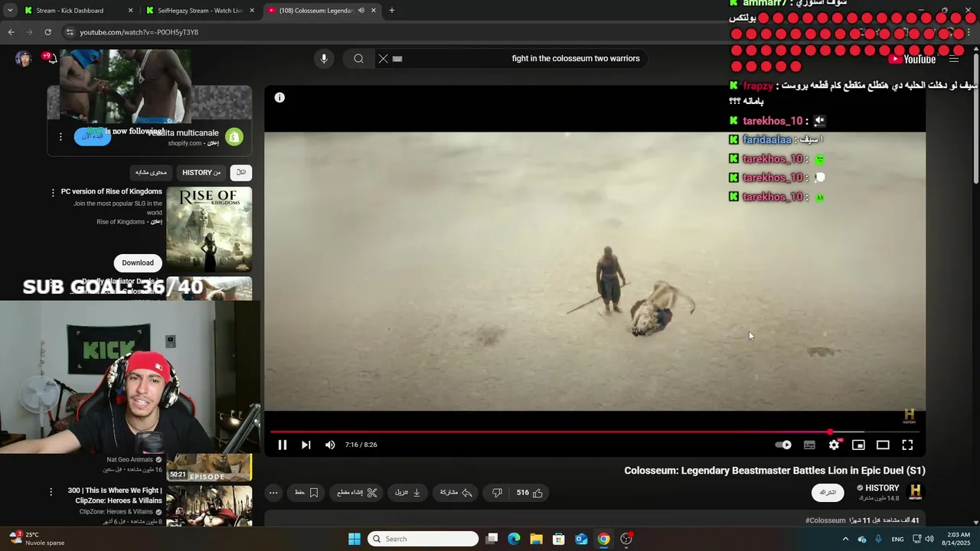Expand the tab search dropdown
The height and width of the screenshot is (551, 980).
click(10, 11)
